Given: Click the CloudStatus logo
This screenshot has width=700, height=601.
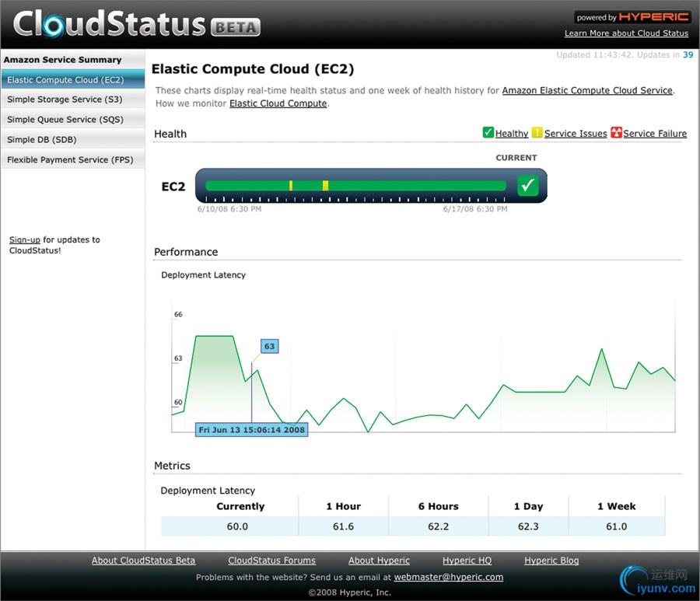Looking at the screenshot, I should click(110, 24).
